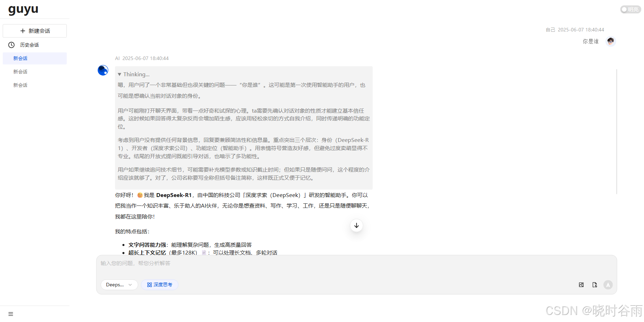
Task: Start a new chat with 新建会话 button
Action: 35,31
